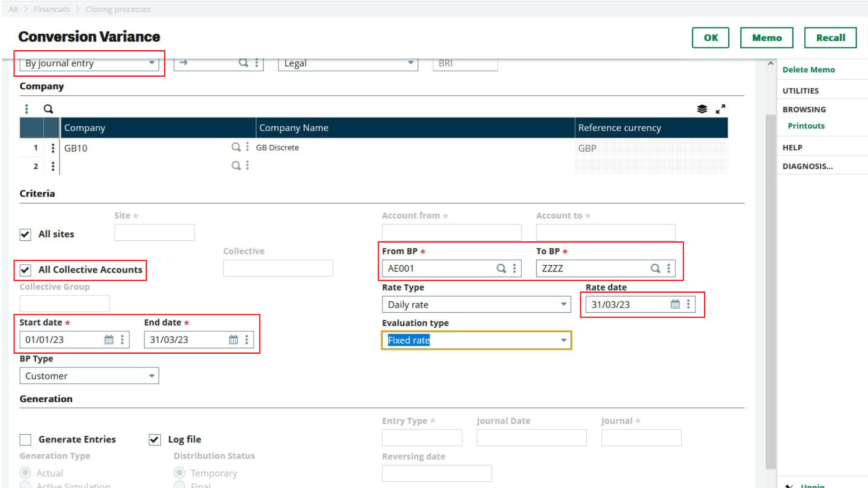
Task: Open the By journal entry dropdown
Action: pos(151,63)
